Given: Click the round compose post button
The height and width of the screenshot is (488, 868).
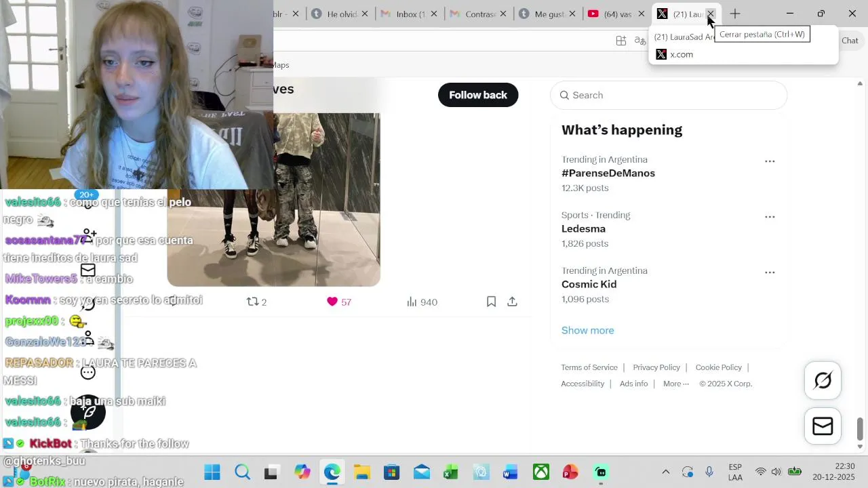Looking at the screenshot, I should point(87,411).
